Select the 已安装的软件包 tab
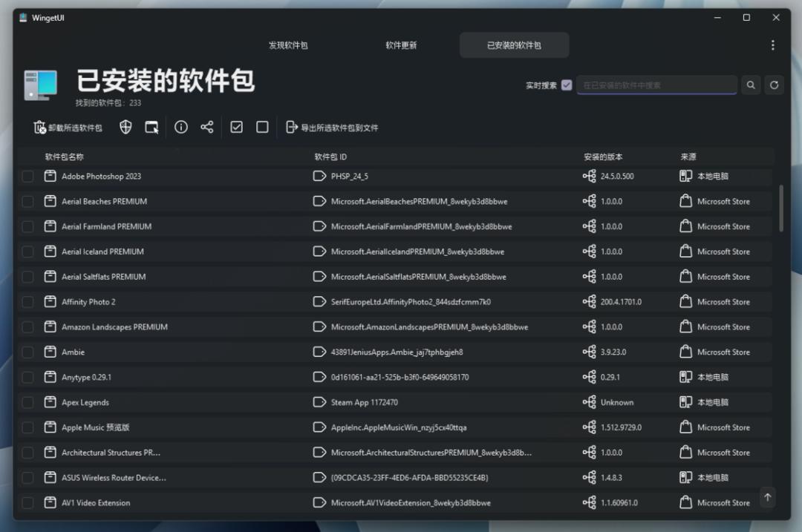This screenshot has height=532, width=802. (x=514, y=45)
